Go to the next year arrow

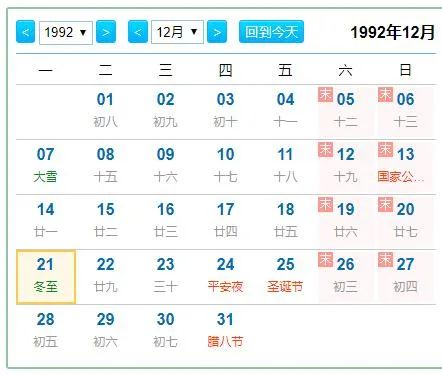pos(106,32)
